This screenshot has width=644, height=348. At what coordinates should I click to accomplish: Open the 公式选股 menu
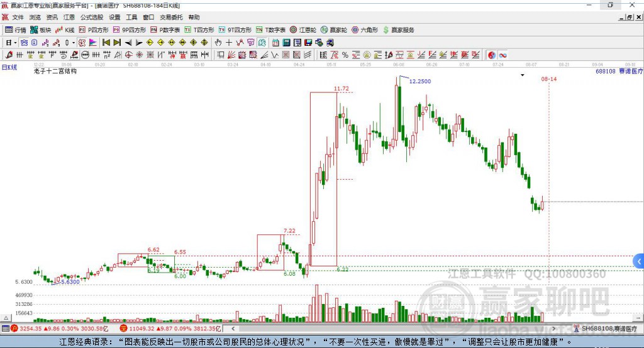tap(92, 17)
